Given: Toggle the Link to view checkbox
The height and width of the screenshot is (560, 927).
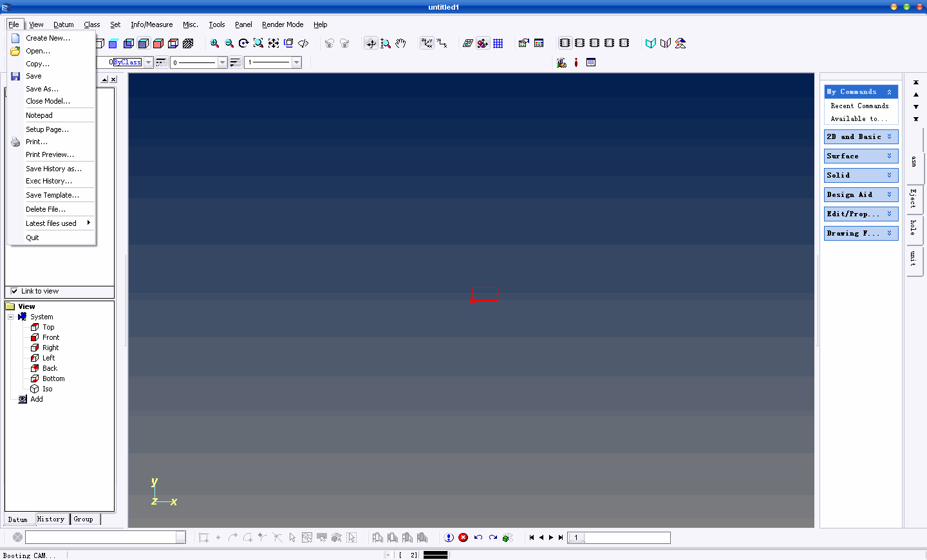Looking at the screenshot, I should tap(14, 291).
